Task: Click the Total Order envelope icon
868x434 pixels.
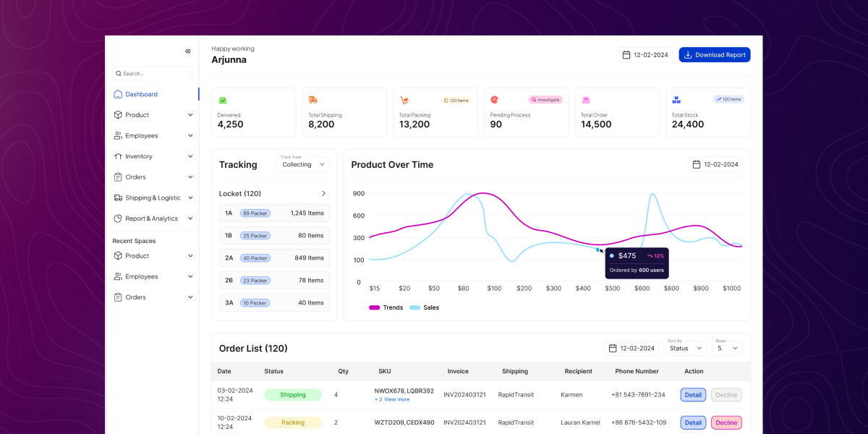Action: tap(584, 101)
